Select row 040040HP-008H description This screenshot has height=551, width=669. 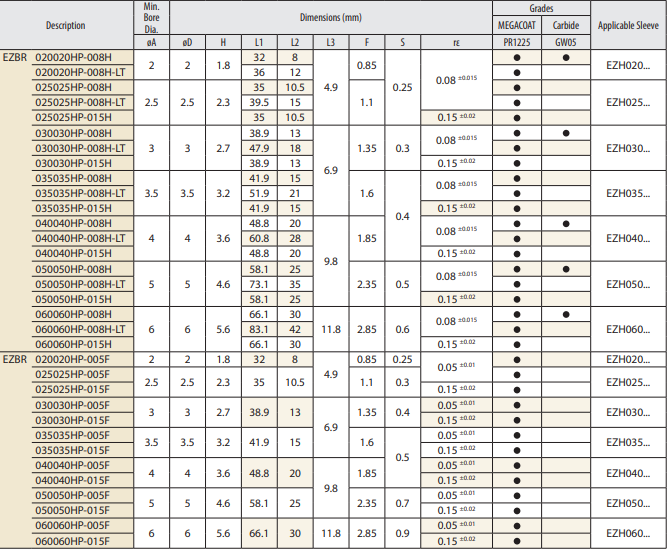pos(73,223)
